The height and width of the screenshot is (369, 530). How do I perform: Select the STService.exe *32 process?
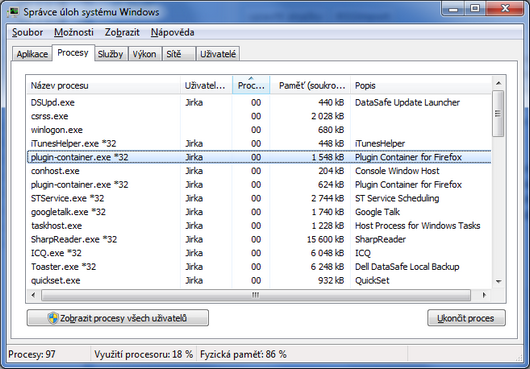[x=259, y=198]
